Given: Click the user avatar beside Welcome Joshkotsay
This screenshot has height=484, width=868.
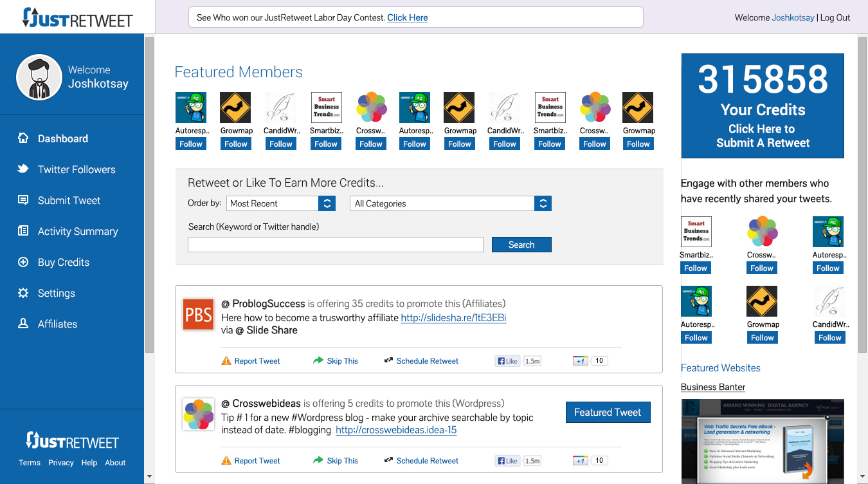Looking at the screenshot, I should tap(39, 77).
